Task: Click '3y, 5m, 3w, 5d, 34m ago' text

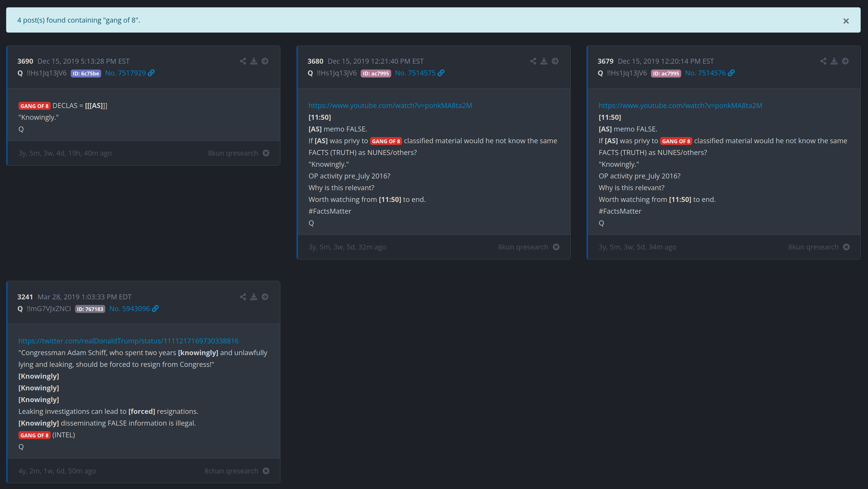Action: pos(638,247)
